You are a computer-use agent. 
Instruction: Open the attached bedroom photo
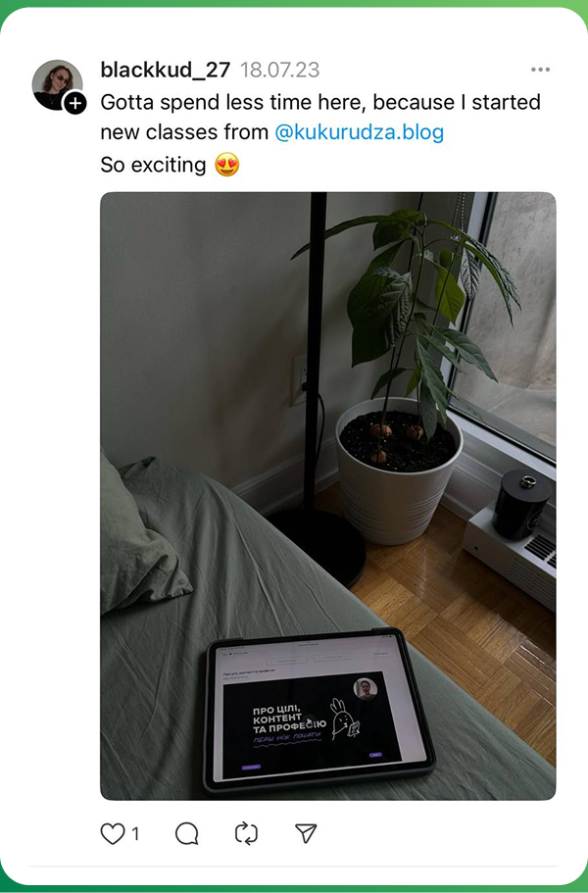pyautogui.click(x=328, y=496)
